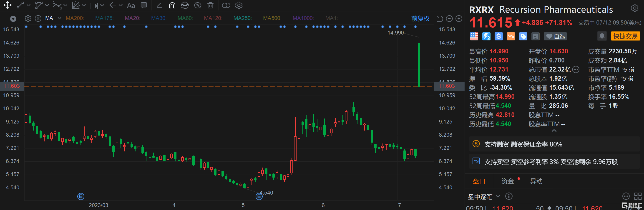Image resolution: width=644 pixels, height=210 pixels.
Task: Click the blue dollar sign icon
Action: [x=498, y=37]
